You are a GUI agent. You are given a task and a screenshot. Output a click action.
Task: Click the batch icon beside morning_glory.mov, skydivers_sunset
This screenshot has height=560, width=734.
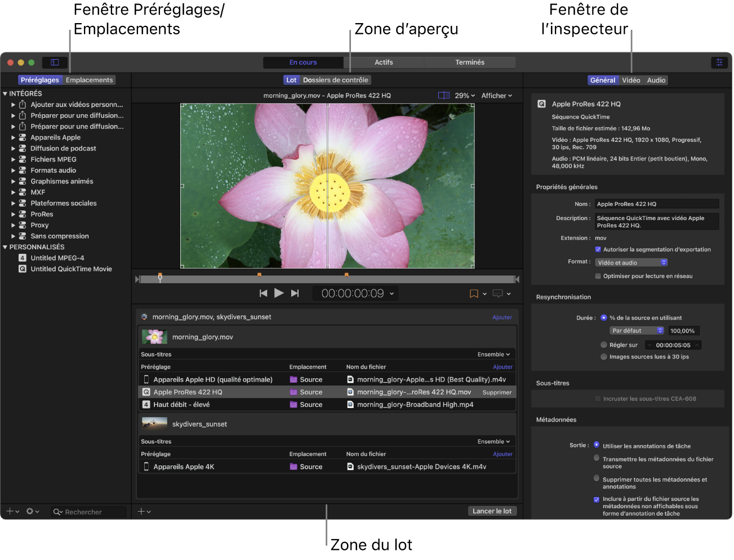click(x=144, y=317)
